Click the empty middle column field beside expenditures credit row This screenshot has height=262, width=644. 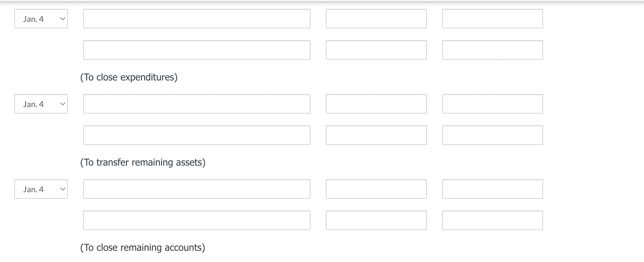pos(376,50)
